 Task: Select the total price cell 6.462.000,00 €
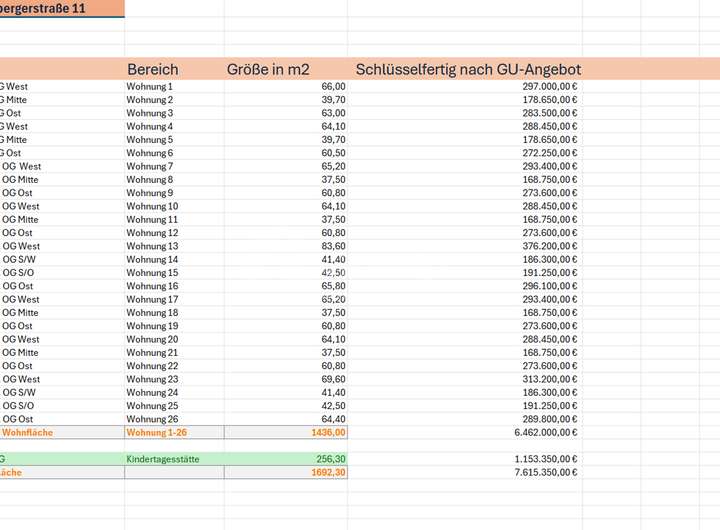coord(545,432)
